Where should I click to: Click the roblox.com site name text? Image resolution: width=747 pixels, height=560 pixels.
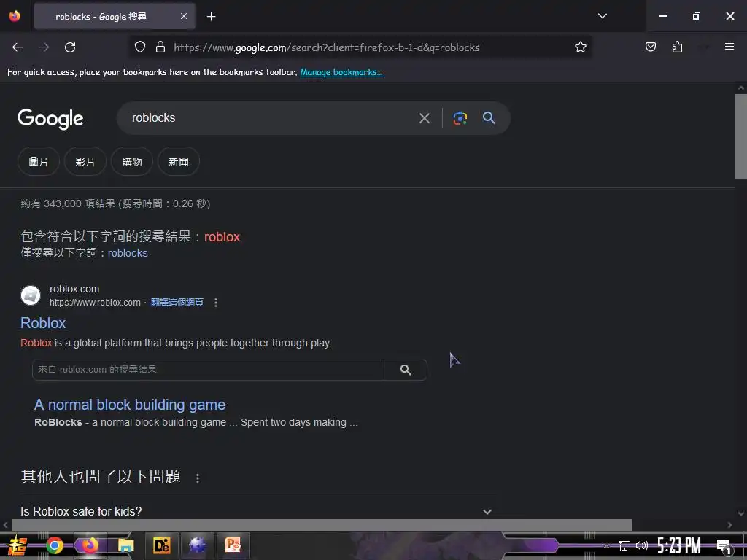(74, 289)
